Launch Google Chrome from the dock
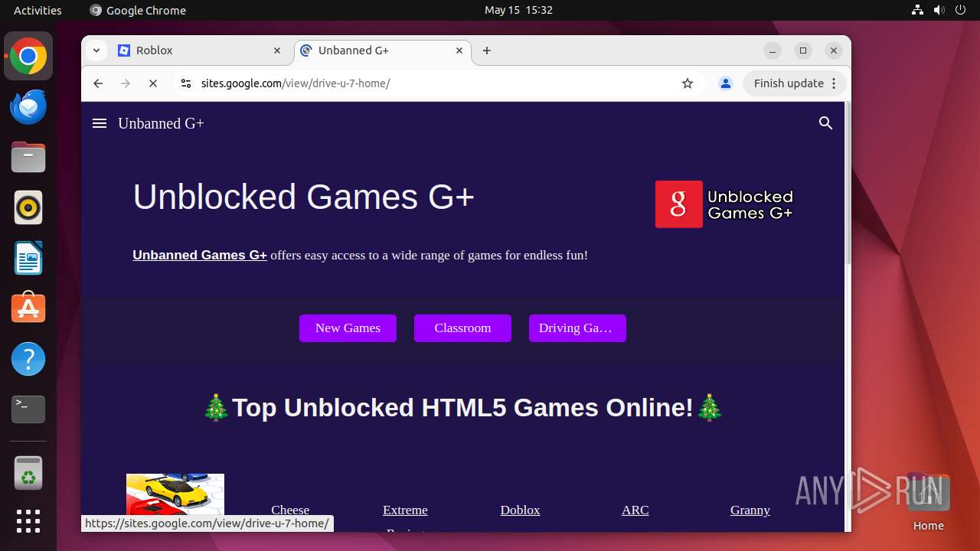This screenshot has width=980, height=551. point(28,57)
